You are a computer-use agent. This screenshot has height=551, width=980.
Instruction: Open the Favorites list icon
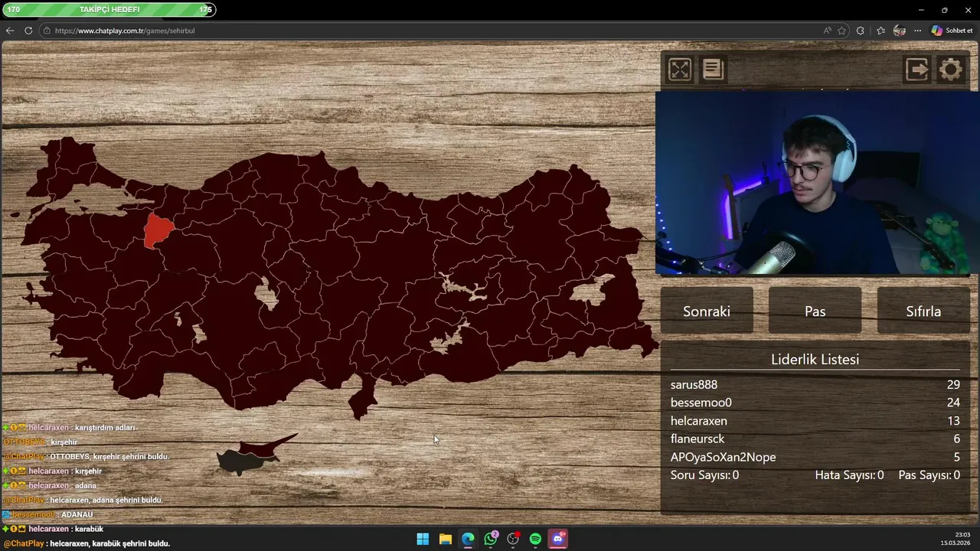tap(880, 31)
